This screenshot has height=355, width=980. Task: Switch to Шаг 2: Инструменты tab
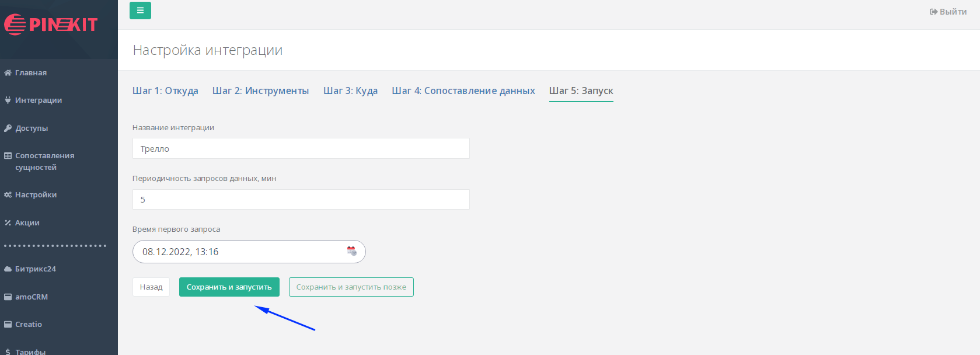click(260, 91)
